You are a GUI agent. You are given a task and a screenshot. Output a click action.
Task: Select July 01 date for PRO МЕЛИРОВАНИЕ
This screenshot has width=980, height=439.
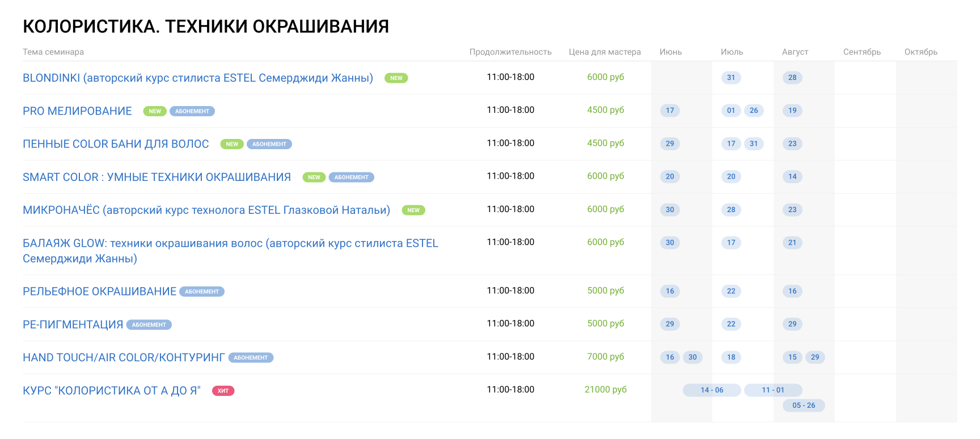731,111
